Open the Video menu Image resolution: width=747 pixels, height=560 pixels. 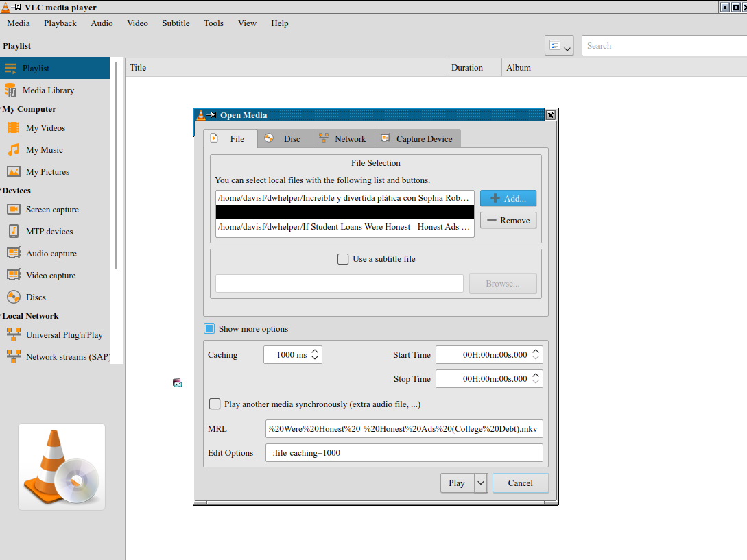[x=137, y=23]
